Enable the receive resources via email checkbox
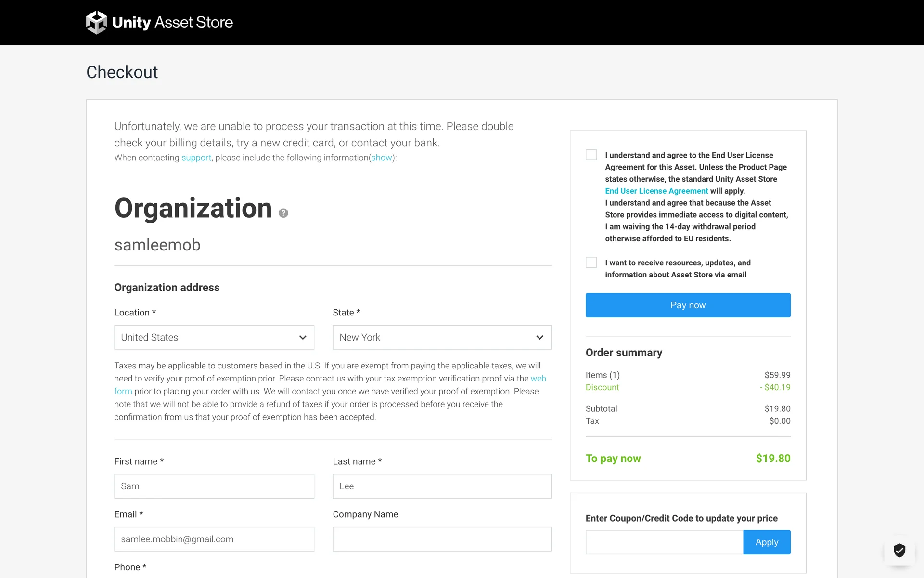 tap(591, 263)
